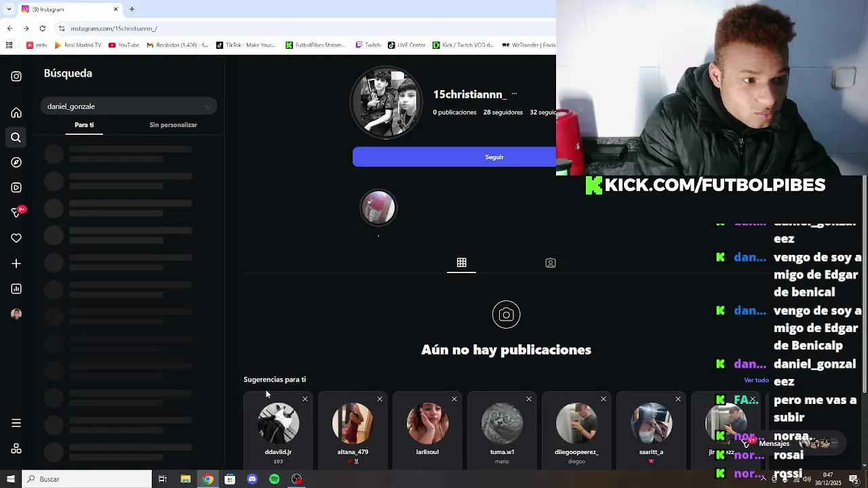Dismiss the saaritt_a suggestion
Image resolution: width=868 pixels, height=488 pixels.
[678, 399]
